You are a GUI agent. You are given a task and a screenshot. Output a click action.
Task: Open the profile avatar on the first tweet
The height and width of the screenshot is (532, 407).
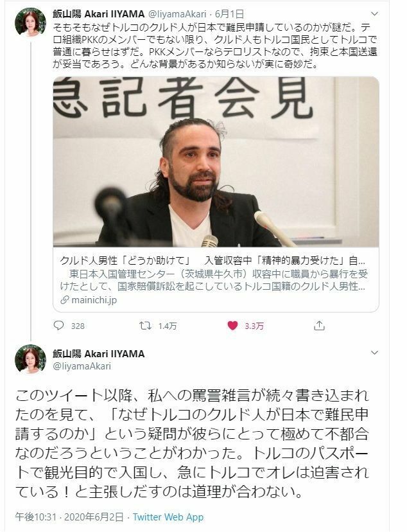31,22
